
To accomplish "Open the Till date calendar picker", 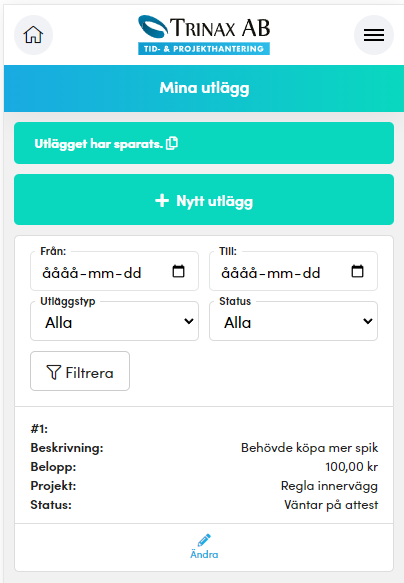I will click(358, 271).
